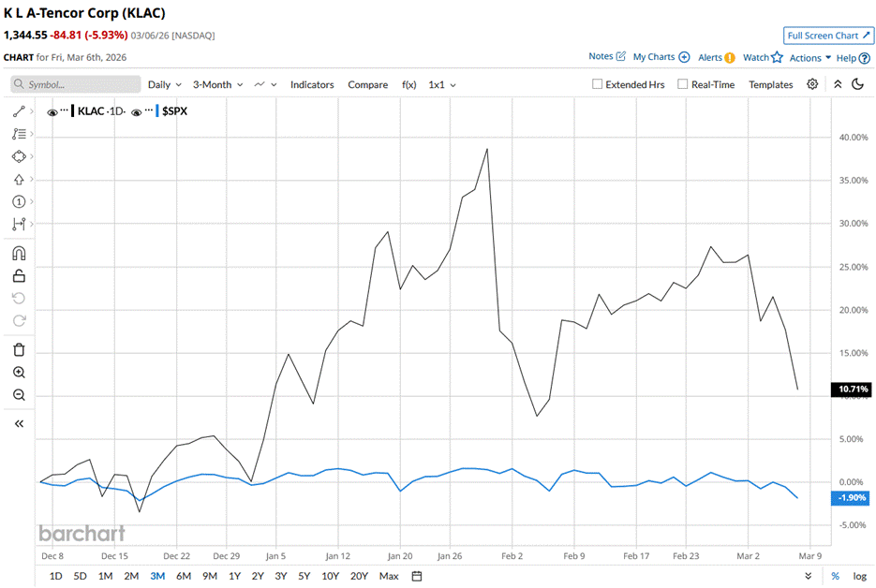The width and height of the screenshot is (876, 588).
Task: Select the 6M time range
Action: [184, 576]
